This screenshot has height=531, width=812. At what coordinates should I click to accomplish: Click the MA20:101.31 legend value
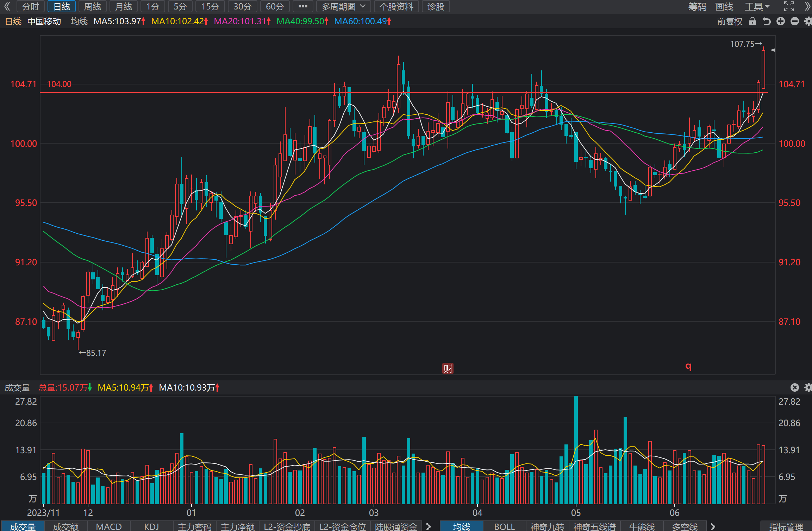(x=242, y=21)
